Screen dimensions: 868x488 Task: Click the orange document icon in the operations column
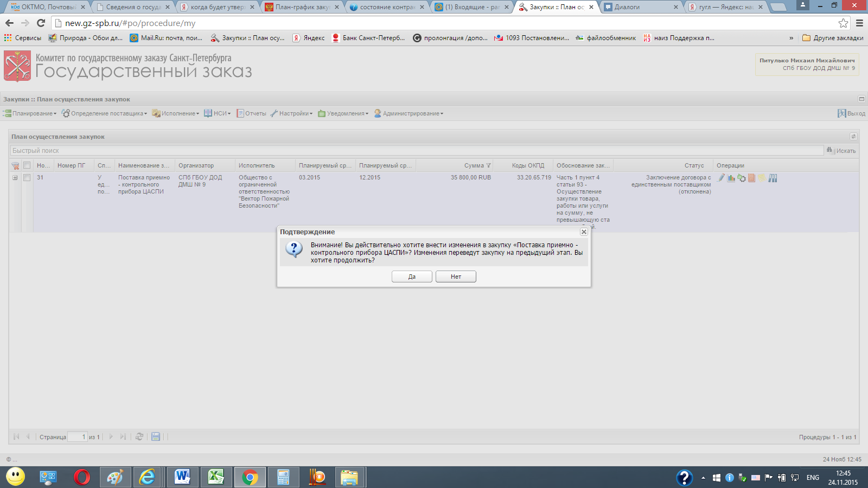[751, 178]
